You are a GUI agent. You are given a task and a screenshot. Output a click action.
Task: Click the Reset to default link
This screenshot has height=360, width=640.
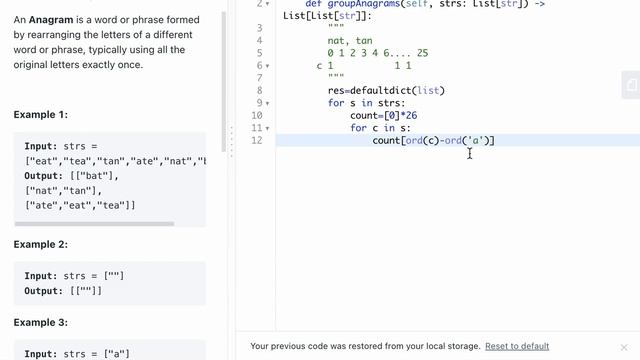click(517, 346)
